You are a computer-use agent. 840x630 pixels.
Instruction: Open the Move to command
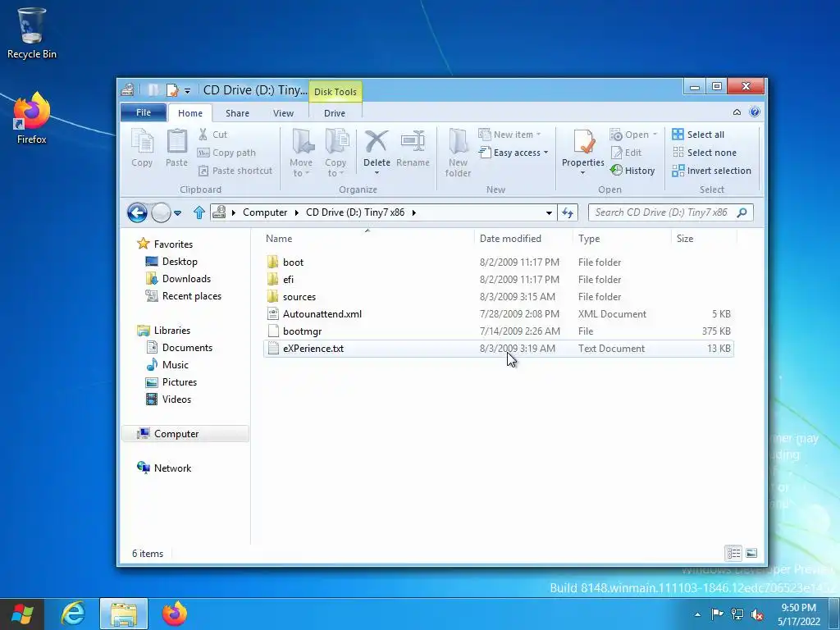301,153
